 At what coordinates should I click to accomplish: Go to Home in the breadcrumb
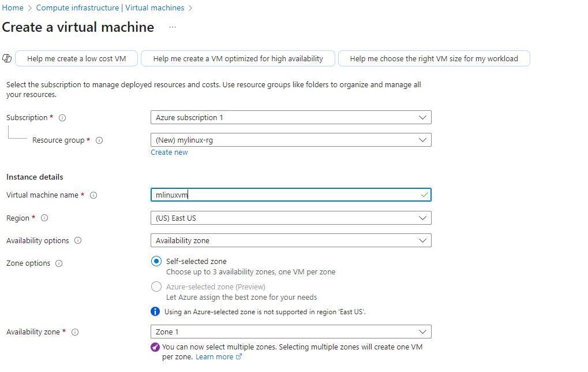[x=13, y=8]
